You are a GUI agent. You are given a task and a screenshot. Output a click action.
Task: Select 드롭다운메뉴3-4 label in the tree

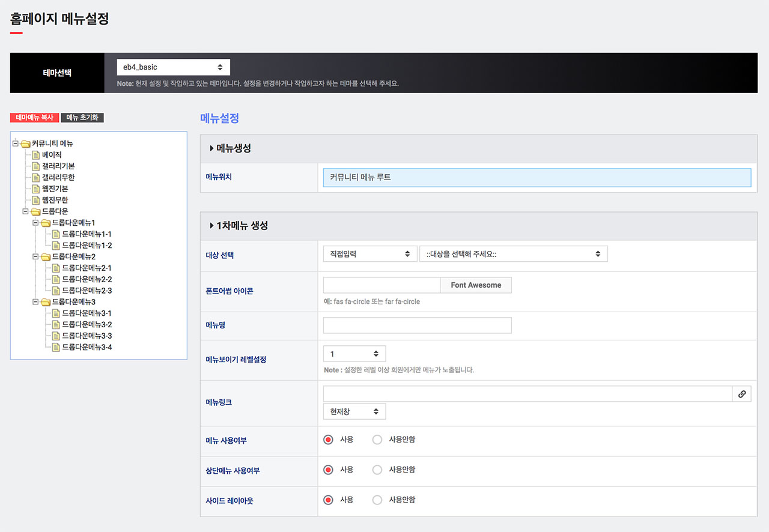[x=87, y=347]
